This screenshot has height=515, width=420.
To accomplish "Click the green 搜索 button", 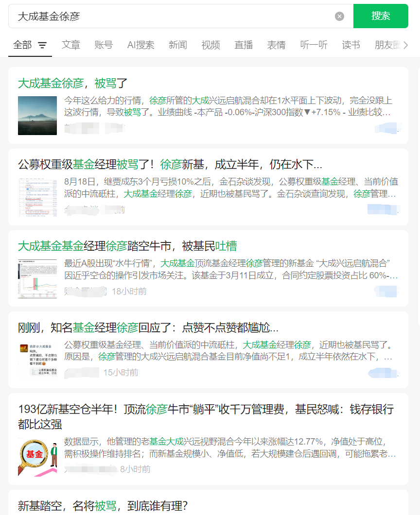I will point(381,16).
